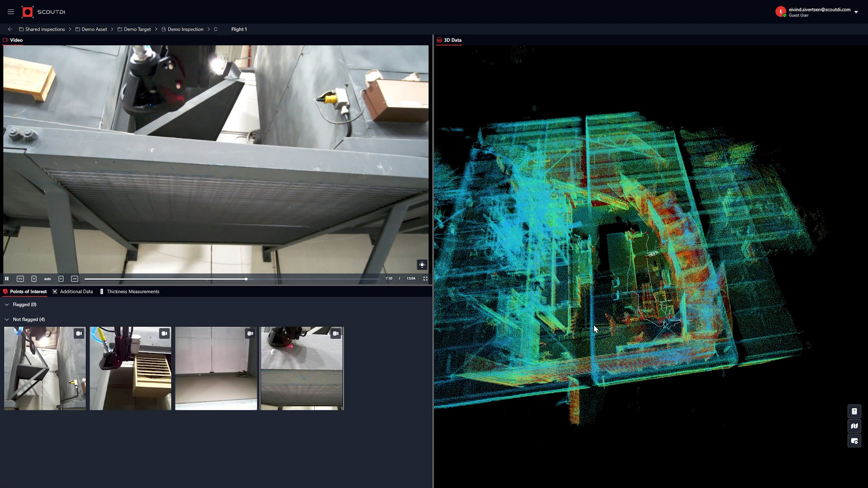
Task: Click the fast forward button
Action: point(75,279)
